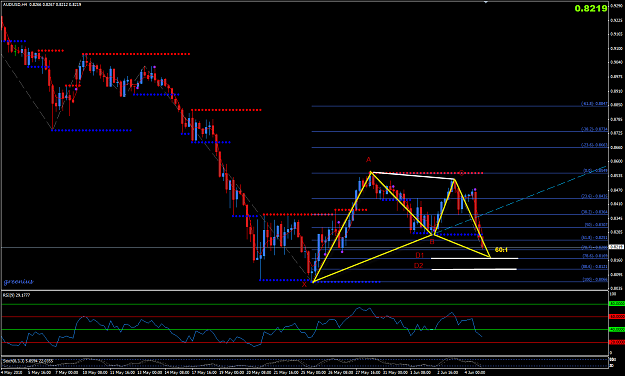Select the red point A label
625x376 pixels.
click(369, 160)
